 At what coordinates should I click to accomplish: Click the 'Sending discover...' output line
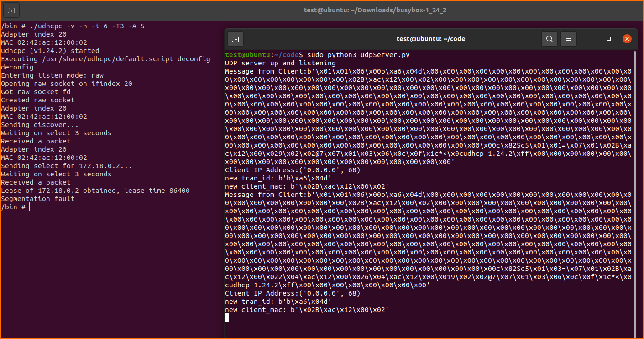click(40, 125)
